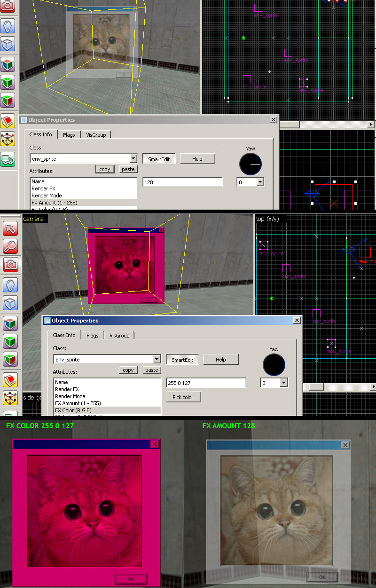The height and width of the screenshot is (588, 376).
Task: Select the lightbulb Entity tool beside the pink cat viewport
Action: 10,284
